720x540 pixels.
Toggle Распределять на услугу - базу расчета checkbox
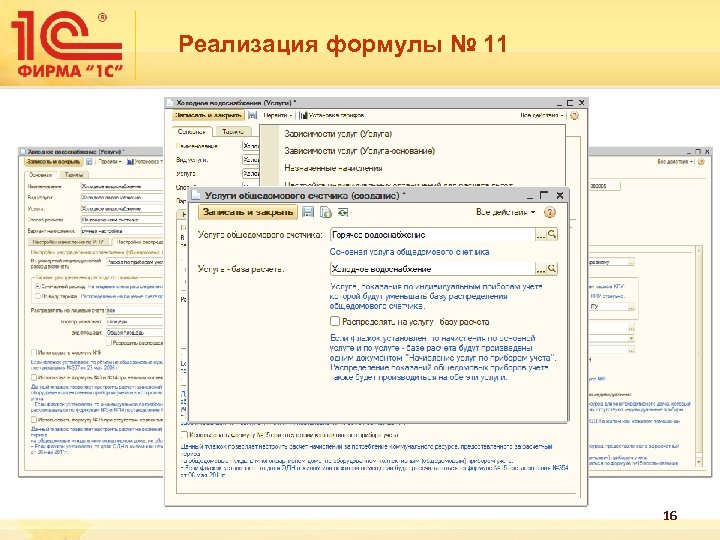coord(335,321)
